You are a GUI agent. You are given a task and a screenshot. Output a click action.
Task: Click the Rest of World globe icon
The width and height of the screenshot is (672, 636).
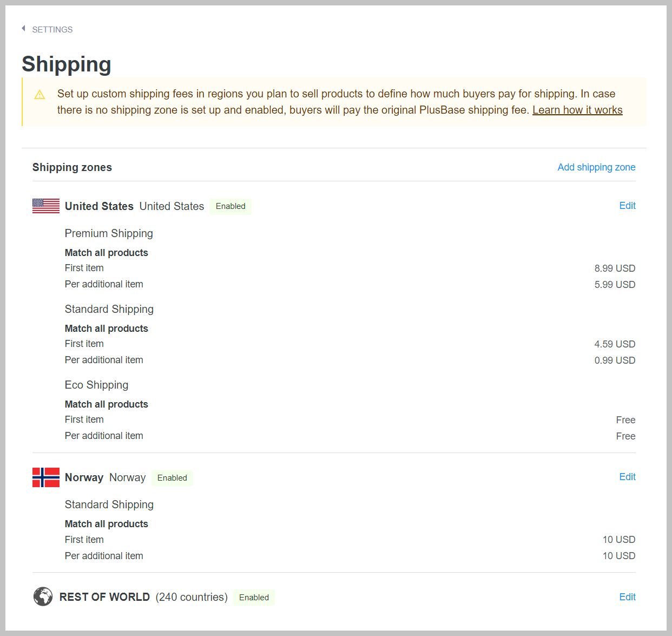(43, 596)
